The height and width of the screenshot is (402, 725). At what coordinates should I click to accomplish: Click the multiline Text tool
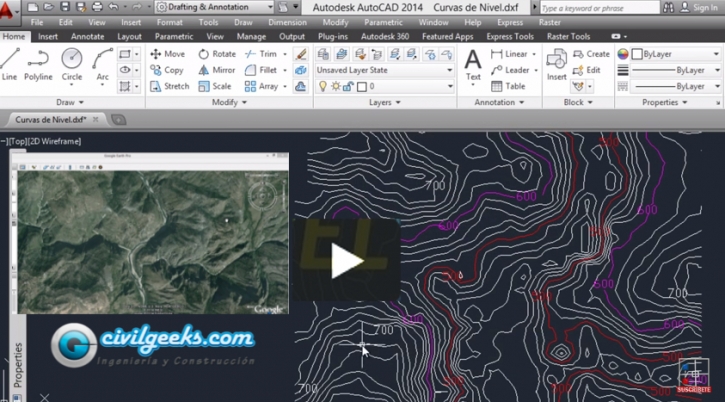(x=473, y=65)
